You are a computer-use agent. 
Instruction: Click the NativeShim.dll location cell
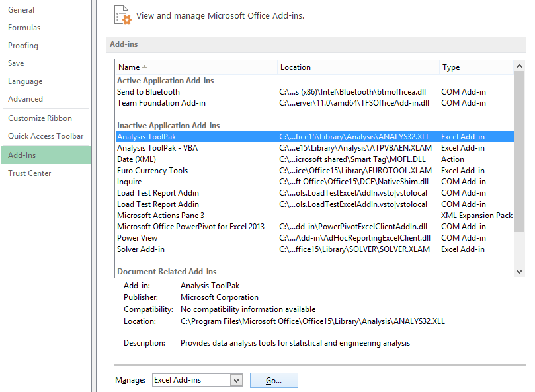(354, 182)
